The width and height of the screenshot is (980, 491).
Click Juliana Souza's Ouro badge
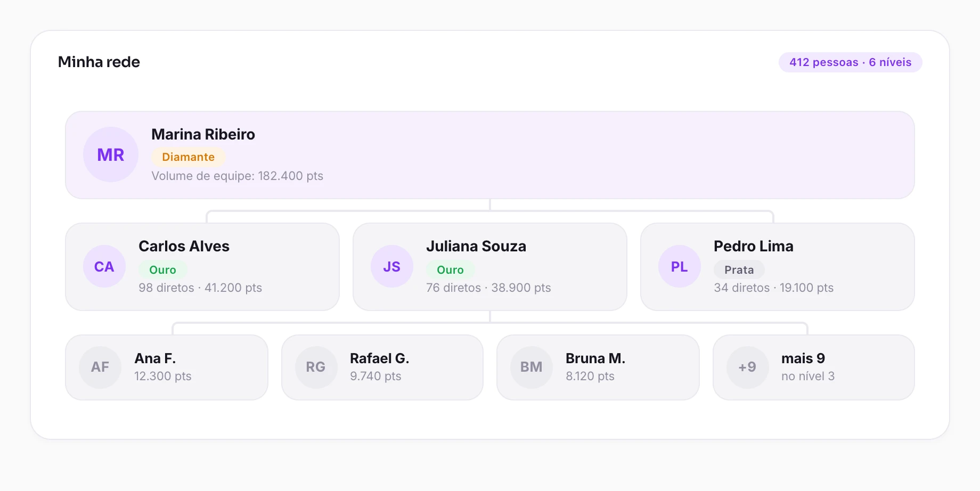point(451,270)
